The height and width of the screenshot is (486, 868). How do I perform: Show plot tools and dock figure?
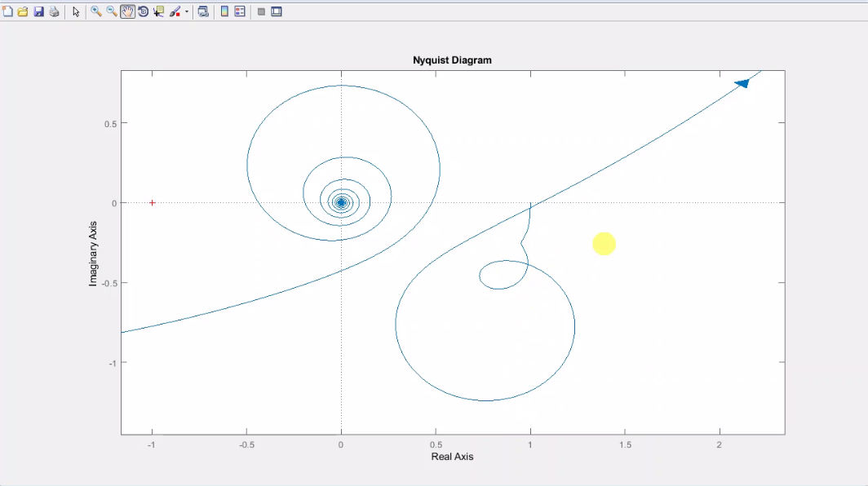[277, 12]
